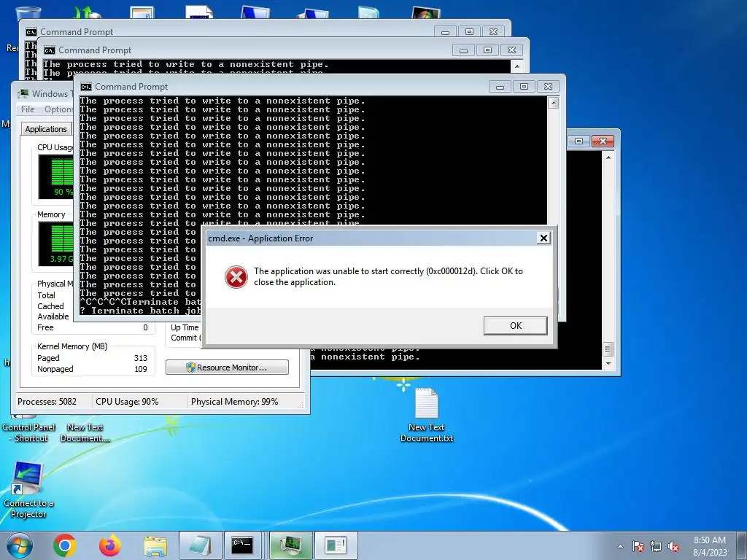The width and height of the screenshot is (747, 560).
Task: Click scroll-up arrow in second Command Prompt
Action: pyautogui.click(x=517, y=66)
